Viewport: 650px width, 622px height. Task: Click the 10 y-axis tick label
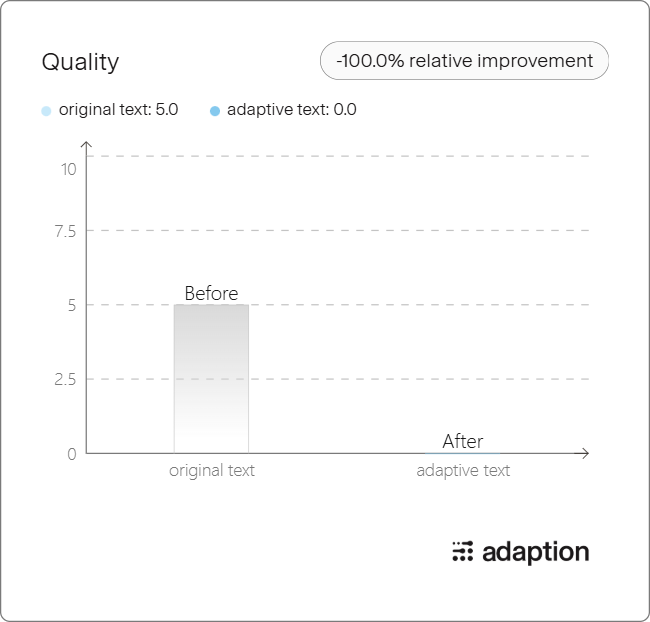(69, 169)
